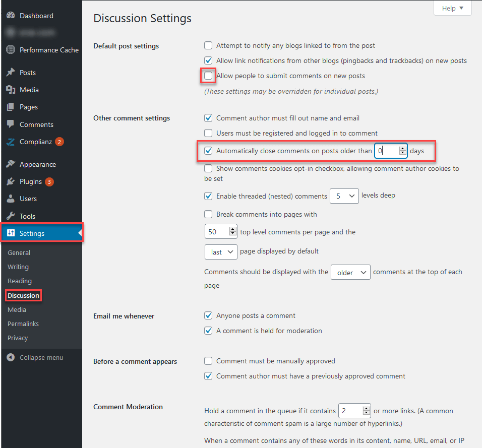Enable notifying blogs linked from the post
Image resolution: width=482 pixels, height=448 pixels.
point(208,45)
